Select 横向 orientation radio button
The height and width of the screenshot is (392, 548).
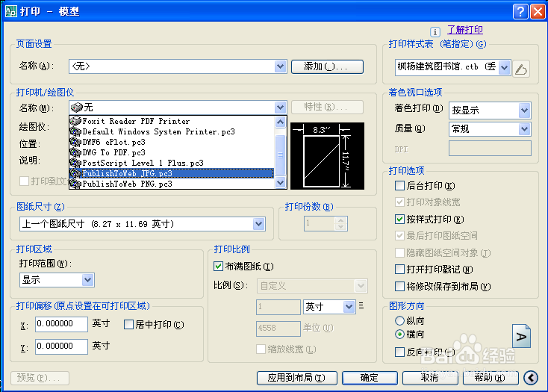(399, 335)
